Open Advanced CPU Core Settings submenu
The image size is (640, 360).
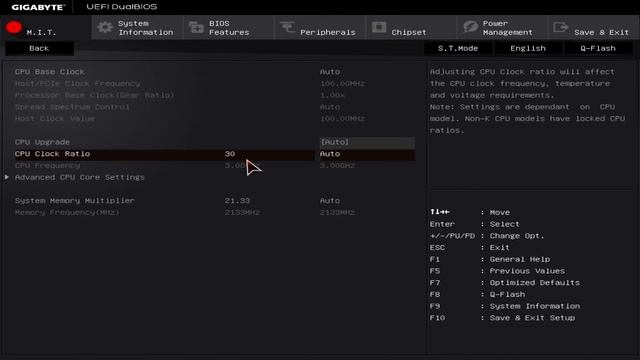pyautogui.click(x=80, y=177)
